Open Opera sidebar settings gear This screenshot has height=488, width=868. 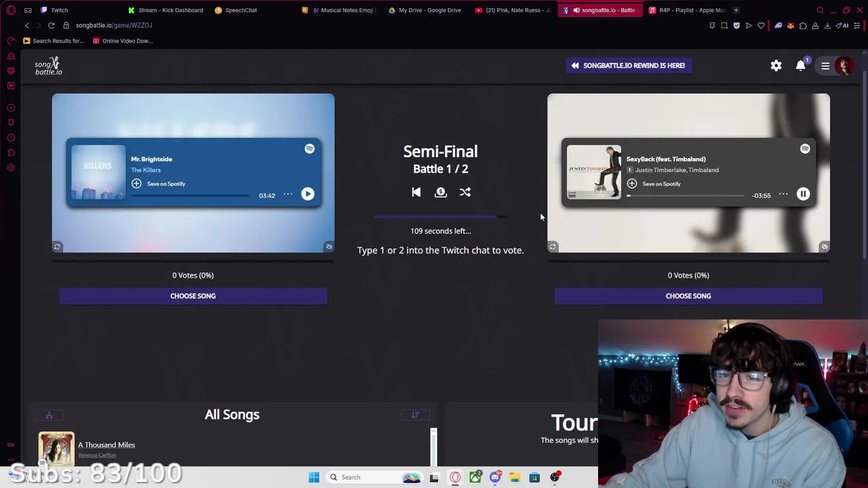point(11,167)
